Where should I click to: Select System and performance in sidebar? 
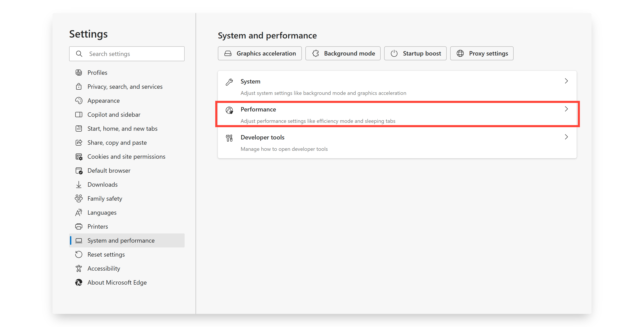click(x=127, y=241)
